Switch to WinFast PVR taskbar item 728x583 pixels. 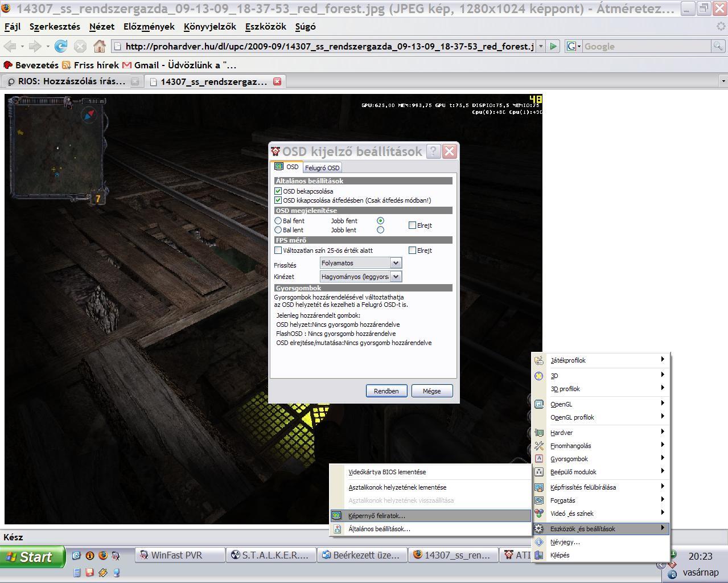(180, 555)
